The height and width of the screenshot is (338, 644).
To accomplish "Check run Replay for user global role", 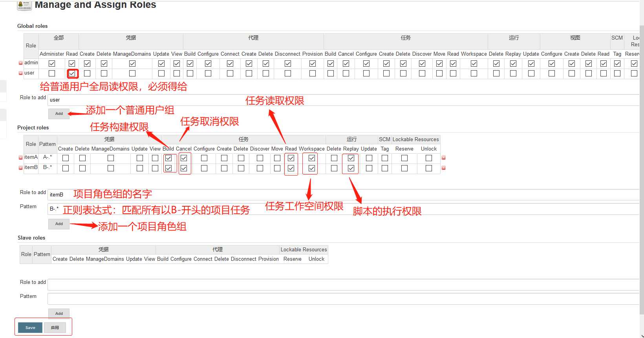I will [x=513, y=73].
